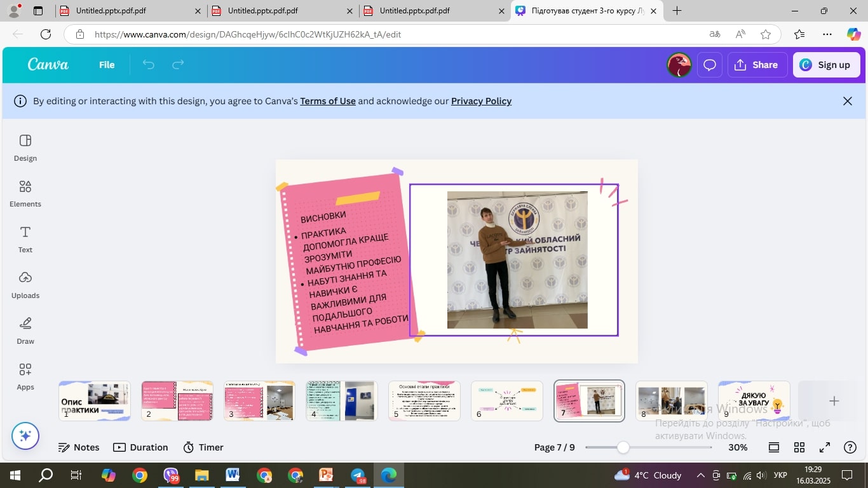
Task: Select slide 5 thumbnail Основні етапи практики
Action: tap(424, 401)
